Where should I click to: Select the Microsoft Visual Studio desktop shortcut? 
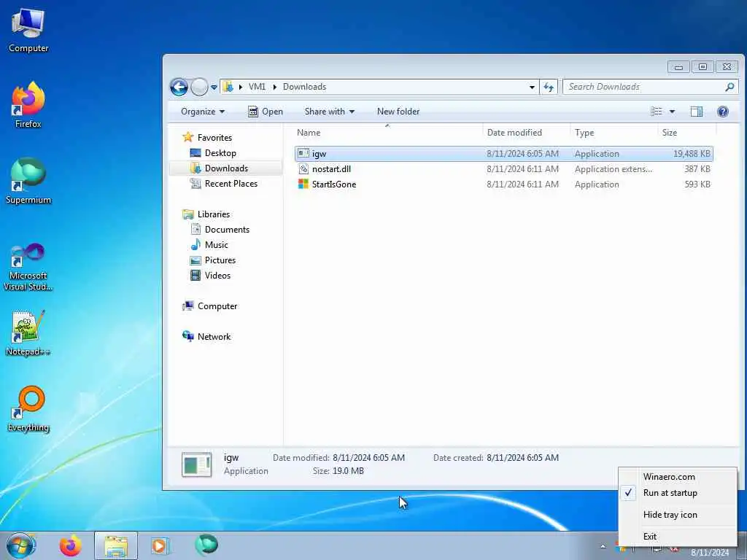pyautogui.click(x=28, y=267)
